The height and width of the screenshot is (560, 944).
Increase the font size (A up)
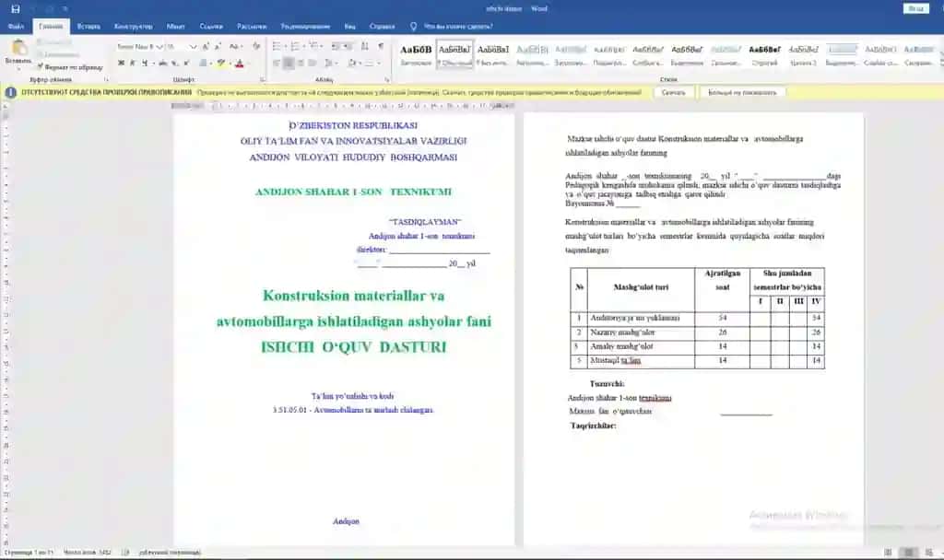click(206, 46)
